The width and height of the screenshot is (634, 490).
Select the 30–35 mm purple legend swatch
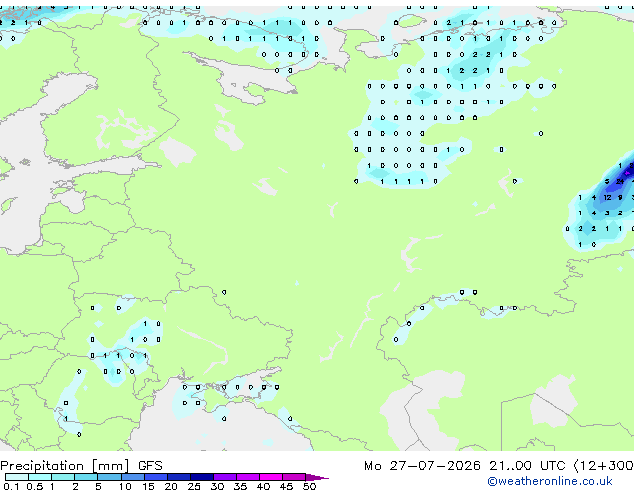tap(225, 477)
